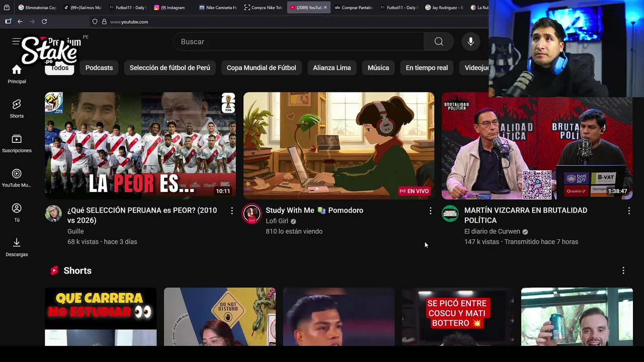
Task: Open options for Martín Vizcarra video
Action: pos(629,211)
